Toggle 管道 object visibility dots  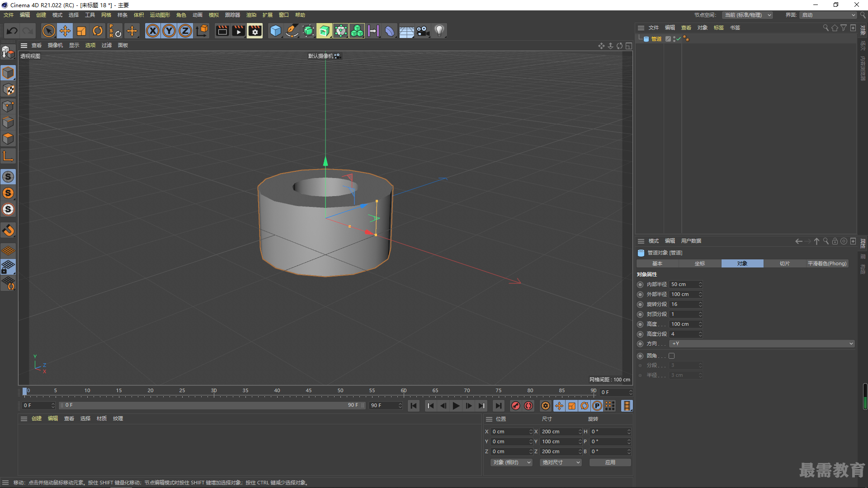[x=674, y=39]
